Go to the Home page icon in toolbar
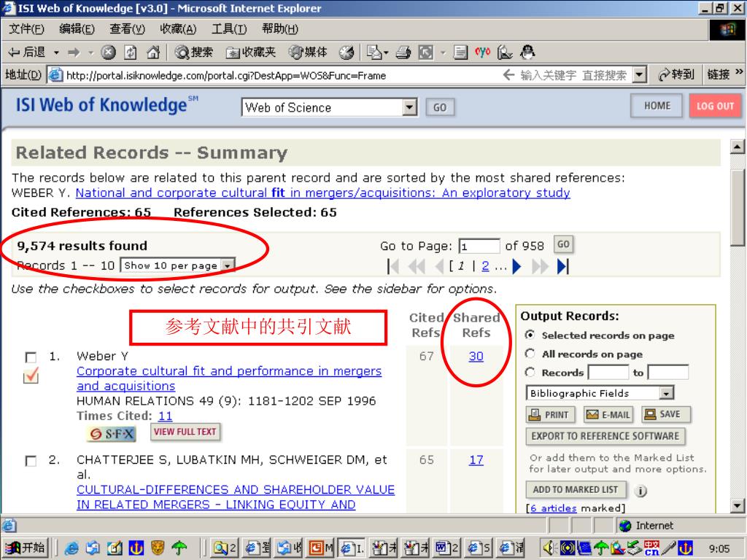This screenshot has width=747, height=560. [153, 52]
